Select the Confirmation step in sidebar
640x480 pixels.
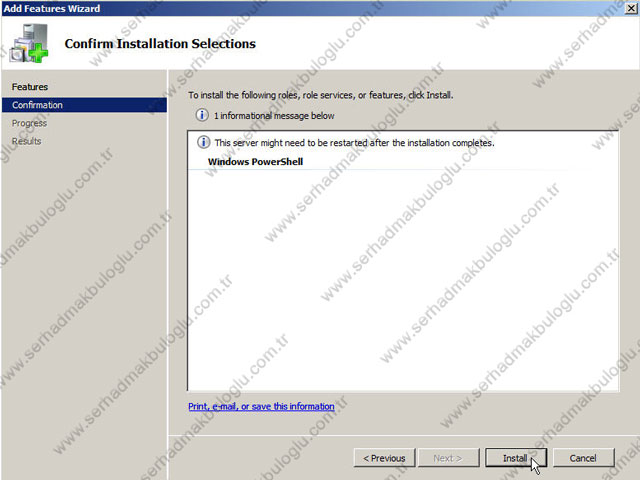pyautogui.click(x=84, y=105)
